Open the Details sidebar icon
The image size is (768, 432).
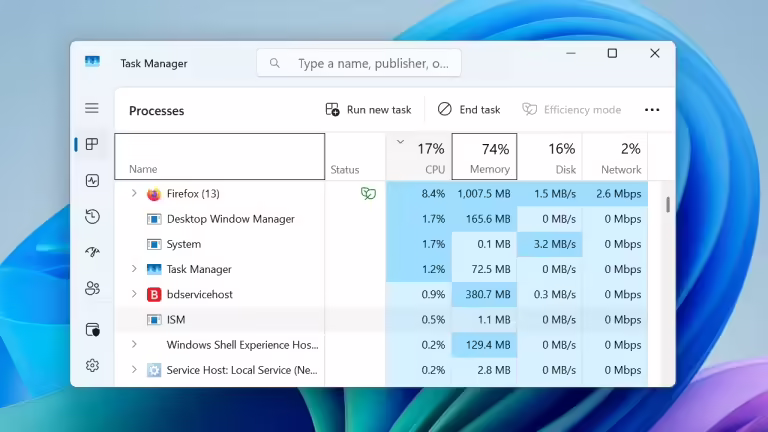point(92,330)
